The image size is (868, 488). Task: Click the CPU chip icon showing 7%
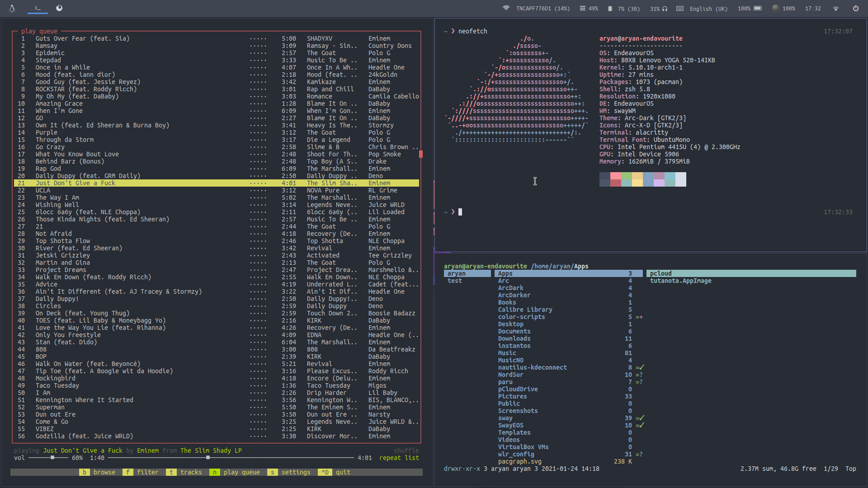pos(610,9)
